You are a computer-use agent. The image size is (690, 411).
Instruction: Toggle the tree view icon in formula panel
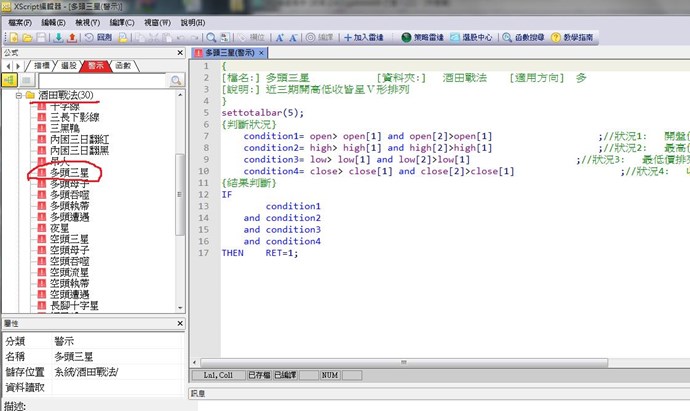click(12, 80)
